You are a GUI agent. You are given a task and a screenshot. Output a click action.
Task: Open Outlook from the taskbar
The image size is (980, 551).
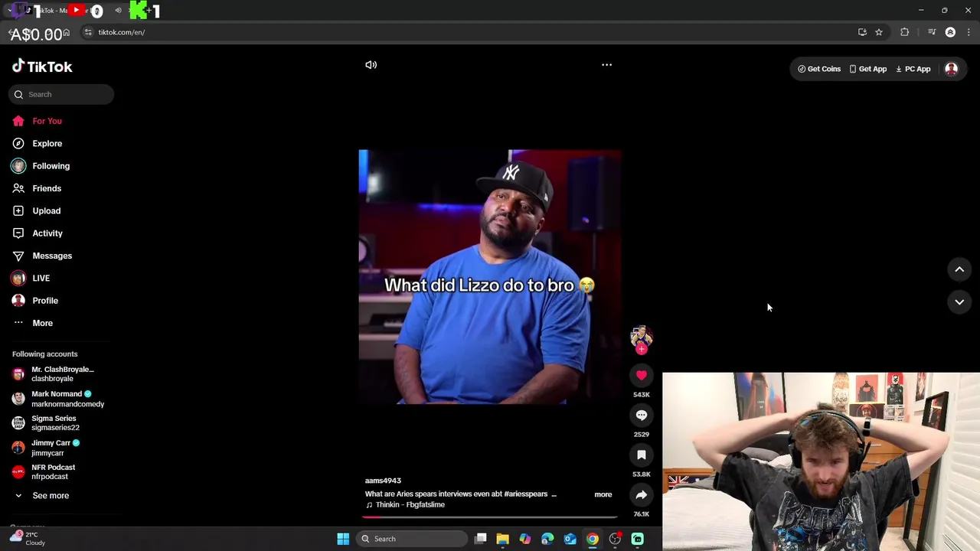tap(570, 539)
